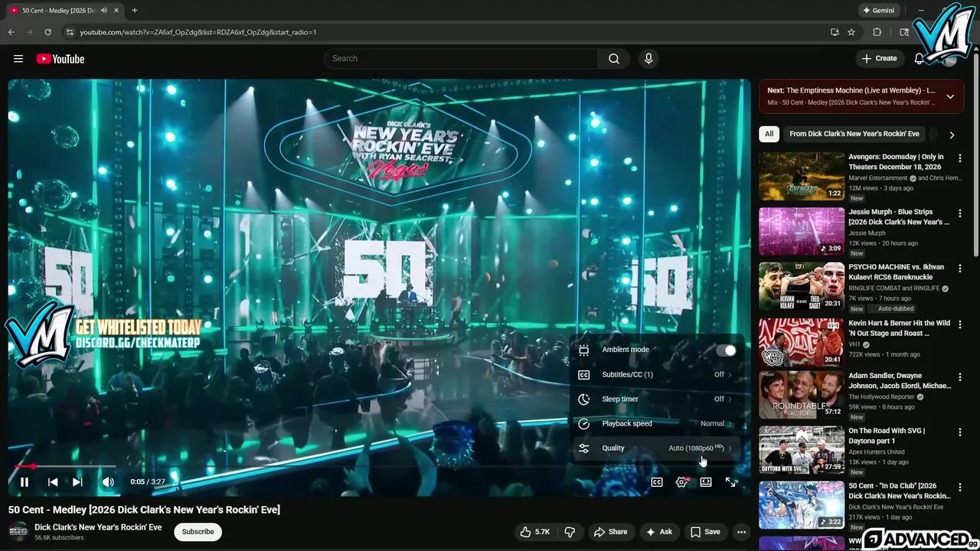This screenshot has height=551, width=980.
Task: Select the All filter chip
Action: [769, 134]
